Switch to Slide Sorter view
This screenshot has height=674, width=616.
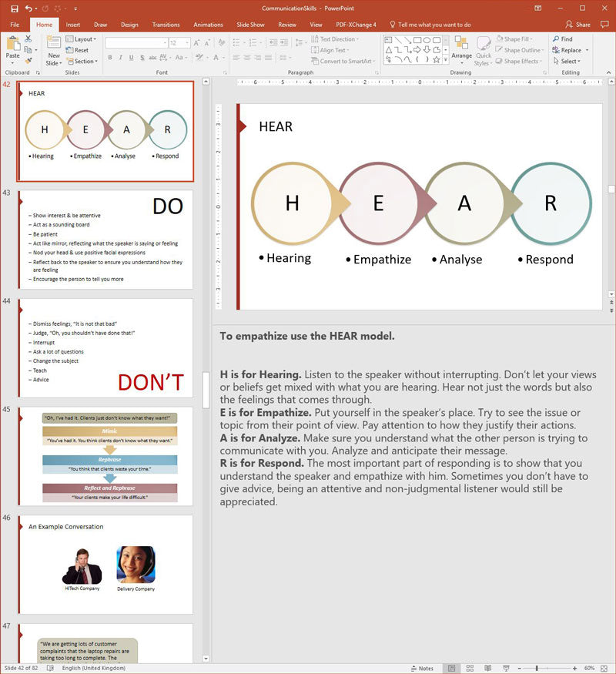tap(470, 668)
